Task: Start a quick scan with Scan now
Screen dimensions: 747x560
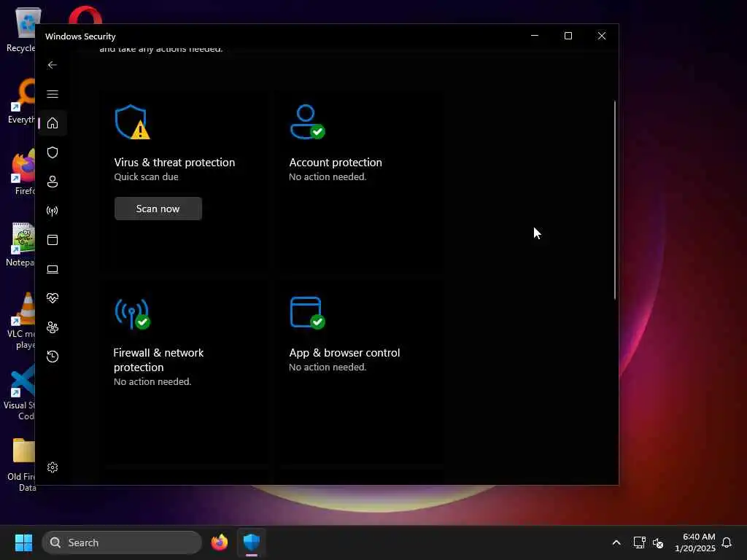Action: pos(158,209)
